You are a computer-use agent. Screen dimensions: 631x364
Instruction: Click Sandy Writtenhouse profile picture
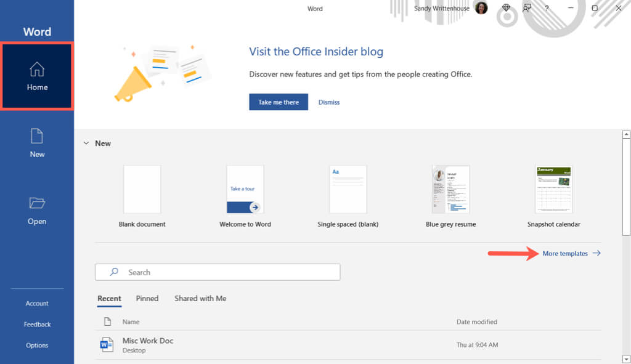481,7
